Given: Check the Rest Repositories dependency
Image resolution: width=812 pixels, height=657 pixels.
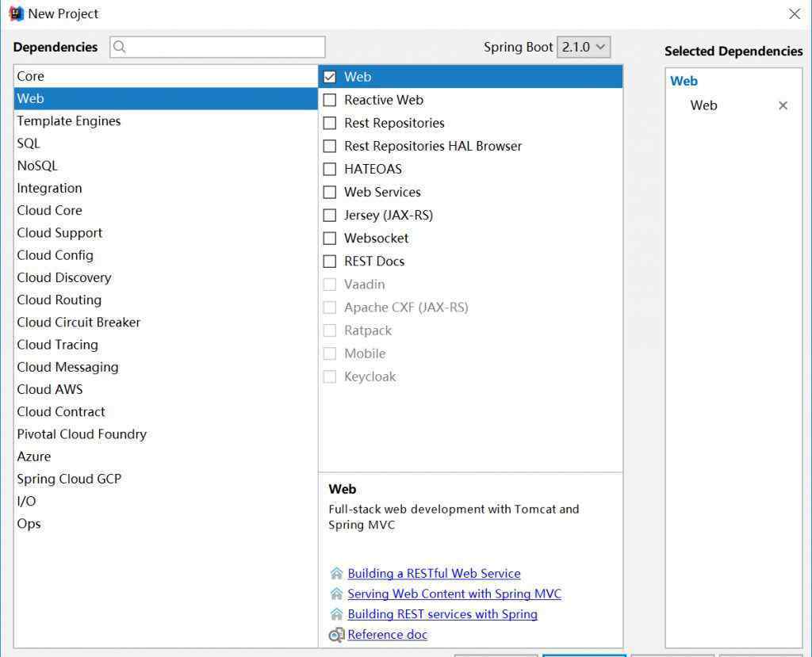Looking at the screenshot, I should pyautogui.click(x=329, y=123).
